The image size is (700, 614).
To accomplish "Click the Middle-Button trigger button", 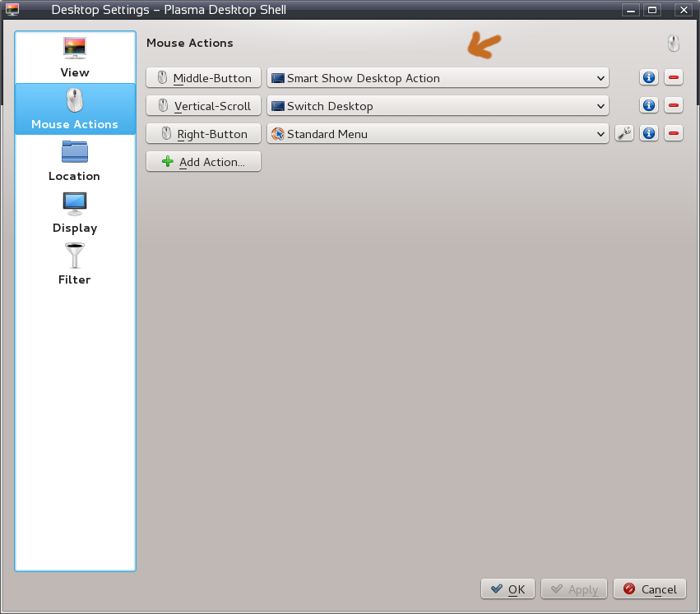I will pos(203,78).
